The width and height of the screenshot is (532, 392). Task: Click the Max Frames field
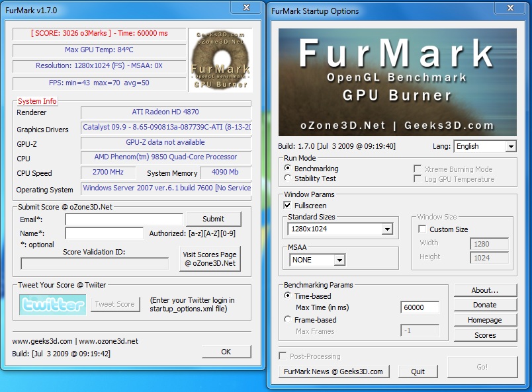click(420, 331)
